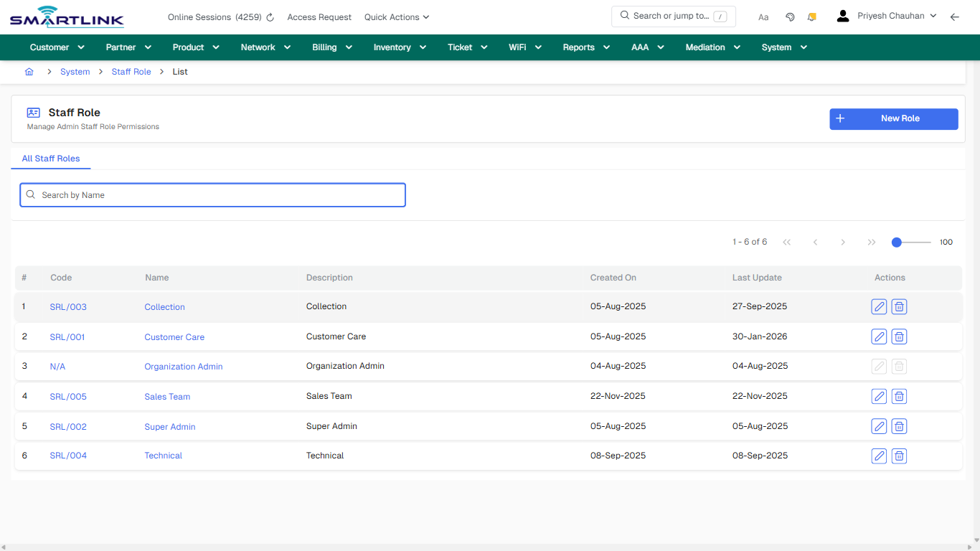Click the Aa font size icon
Screen dimensions: 980x551
coord(763,17)
